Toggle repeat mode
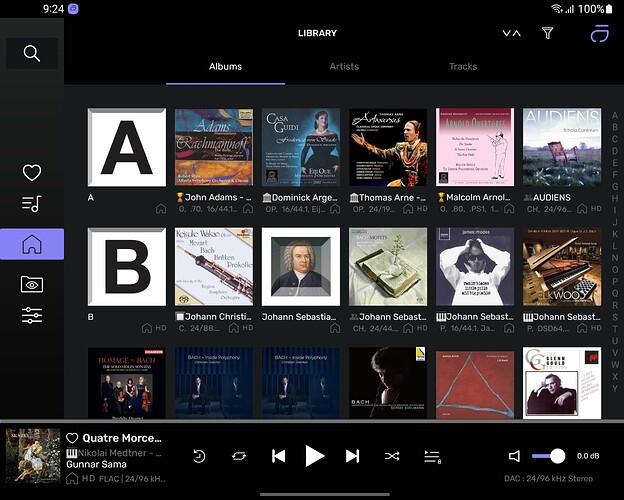This screenshot has height=500, width=624. tap(239, 456)
